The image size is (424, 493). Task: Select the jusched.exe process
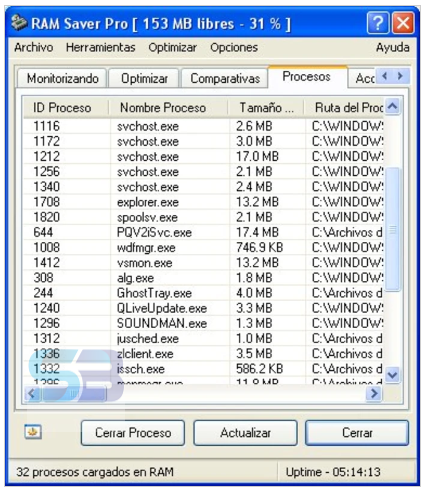203,338
